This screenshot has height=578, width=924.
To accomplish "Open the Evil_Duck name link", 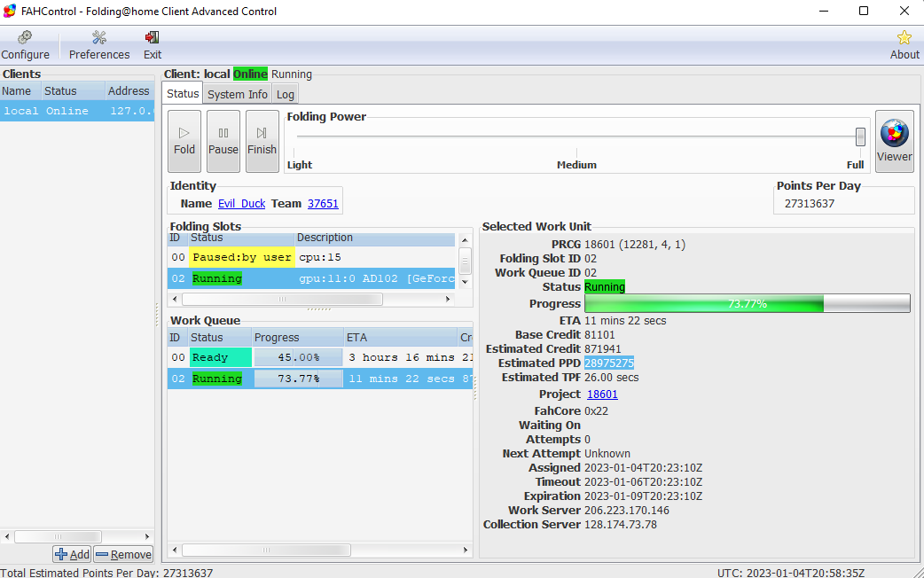I will point(241,203).
